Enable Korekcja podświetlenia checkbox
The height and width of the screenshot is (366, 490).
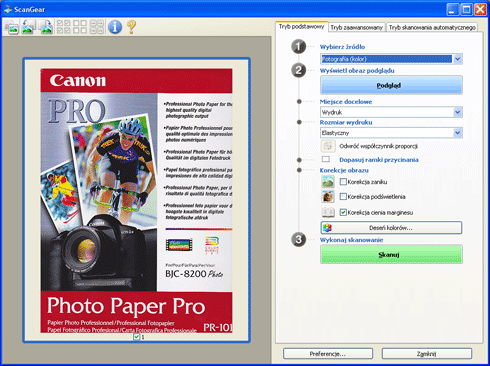pyautogui.click(x=343, y=196)
